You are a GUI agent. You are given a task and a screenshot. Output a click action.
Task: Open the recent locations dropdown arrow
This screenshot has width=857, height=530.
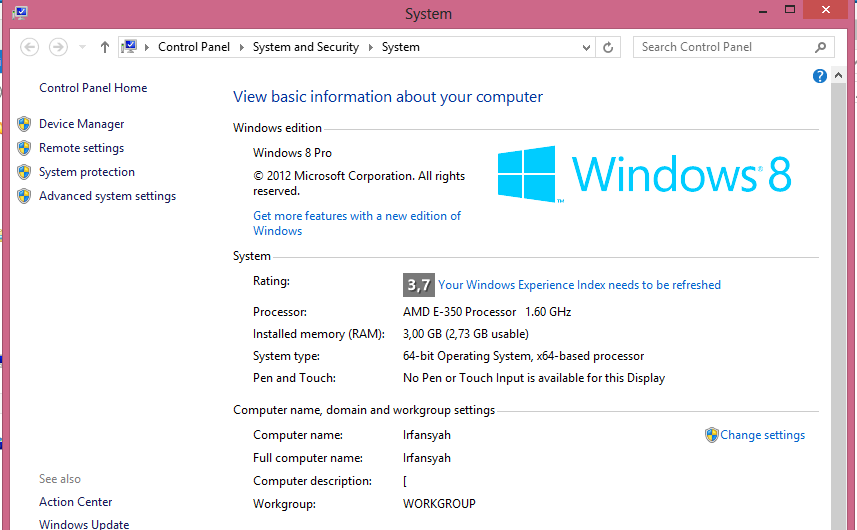83,47
